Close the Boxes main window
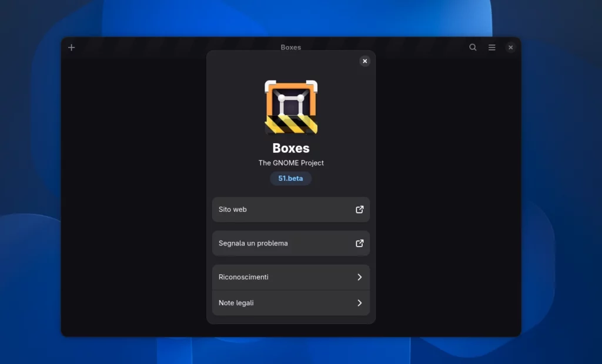602x364 pixels. 511,48
